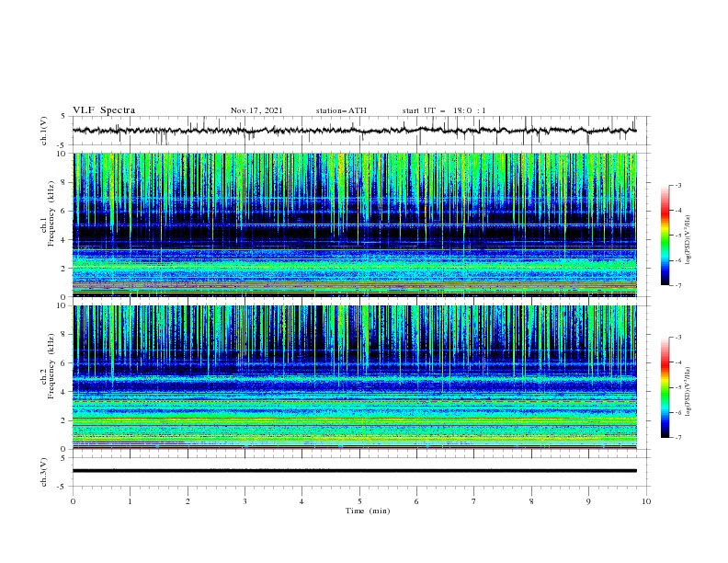Screen dimensions: 728x563
Task: Click time axis tick label "6"
Action: 416,501
